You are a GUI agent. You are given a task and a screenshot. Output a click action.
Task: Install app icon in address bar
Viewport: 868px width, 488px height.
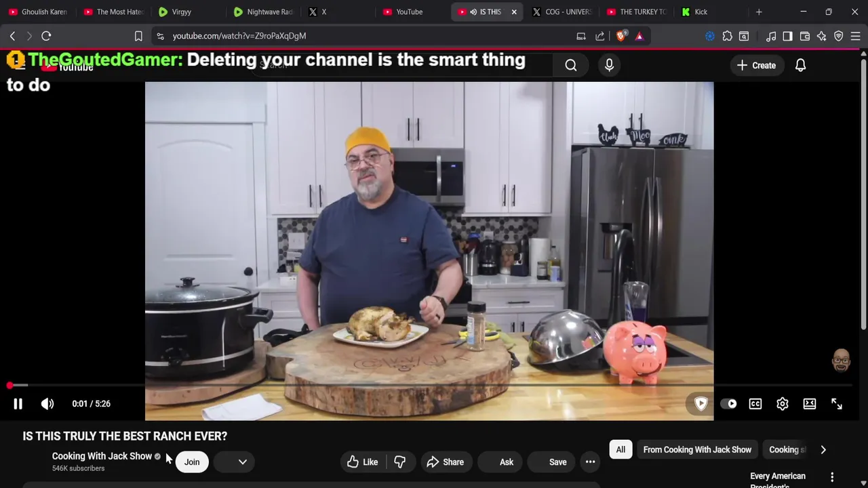click(581, 36)
